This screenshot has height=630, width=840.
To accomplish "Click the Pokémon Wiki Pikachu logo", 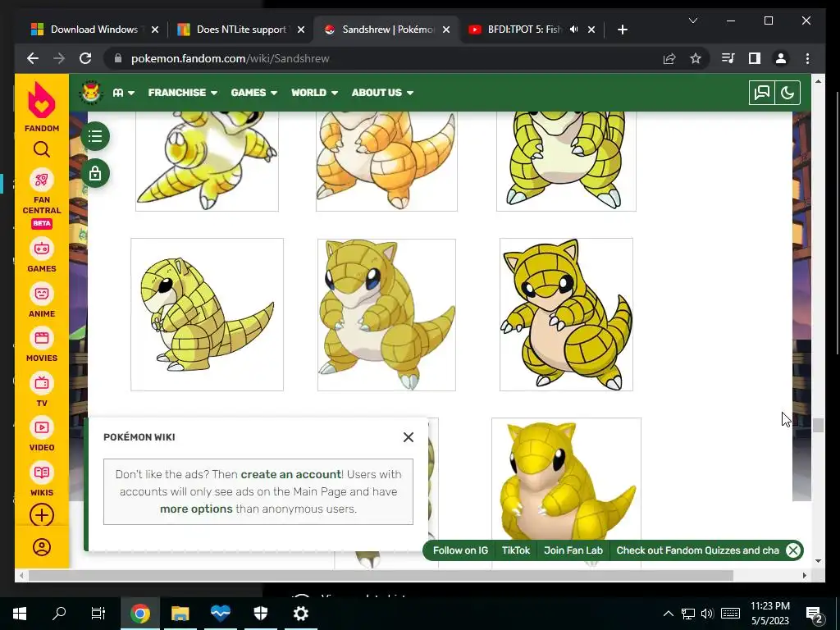I will (91, 92).
